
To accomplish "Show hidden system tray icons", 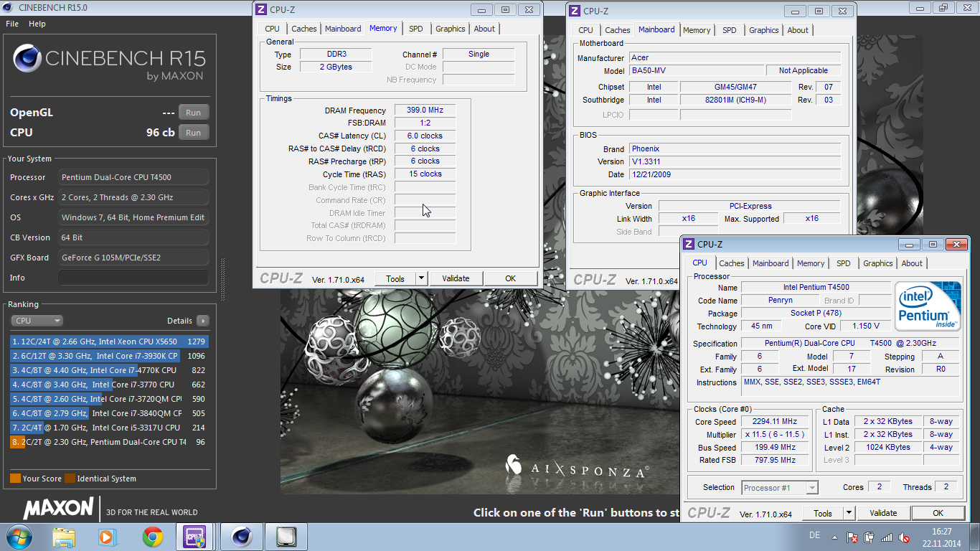I will click(x=834, y=537).
